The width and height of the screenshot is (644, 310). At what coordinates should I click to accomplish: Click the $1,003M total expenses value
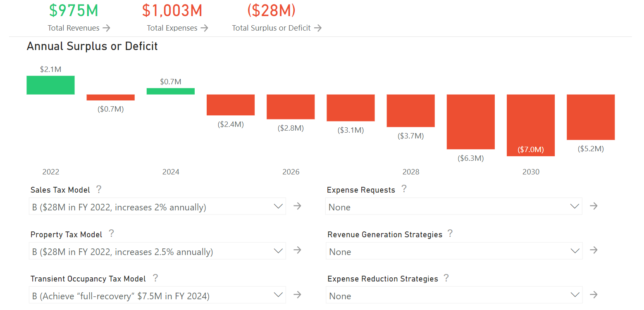tap(172, 10)
